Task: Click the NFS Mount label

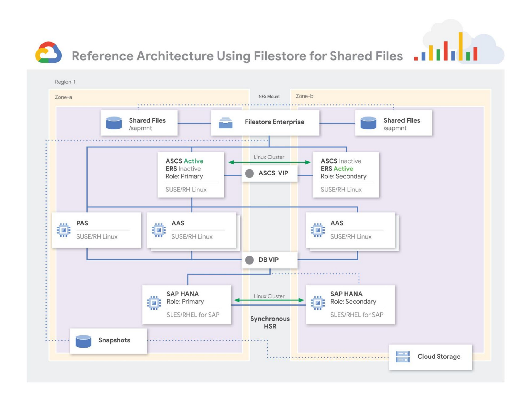Action: (x=269, y=97)
